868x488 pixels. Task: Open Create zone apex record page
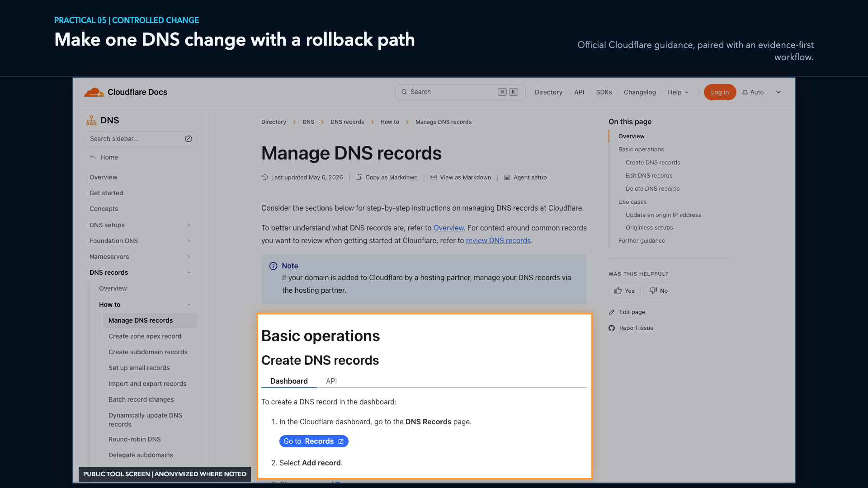pos(145,336)
